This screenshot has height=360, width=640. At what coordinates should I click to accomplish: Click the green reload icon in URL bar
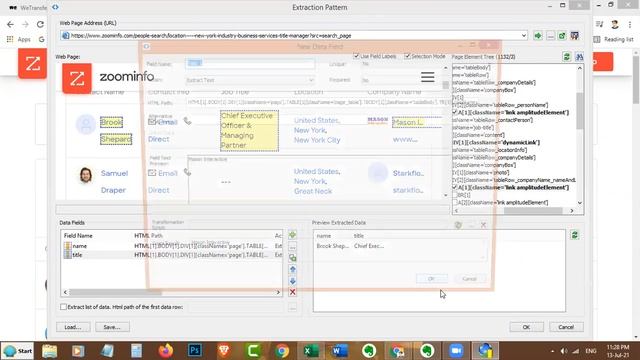tap(562, 36)
